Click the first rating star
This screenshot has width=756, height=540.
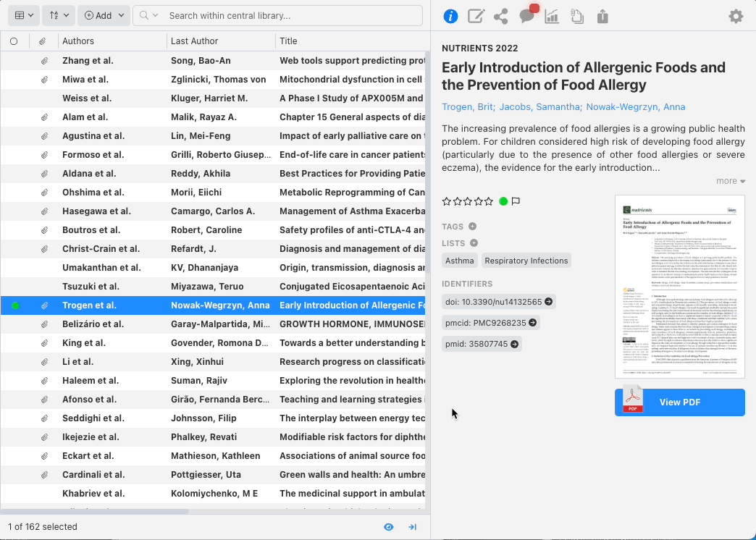click(447, 201)
